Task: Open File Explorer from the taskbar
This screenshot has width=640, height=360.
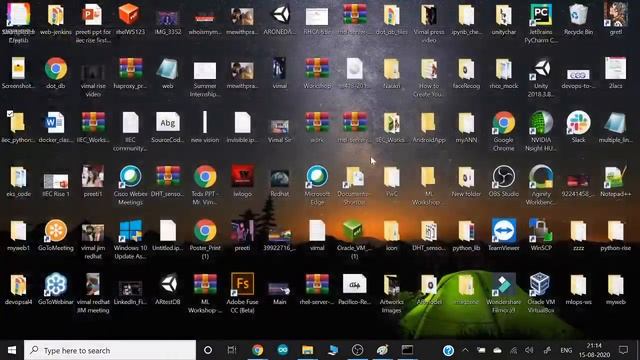Action: click(308, 350)
